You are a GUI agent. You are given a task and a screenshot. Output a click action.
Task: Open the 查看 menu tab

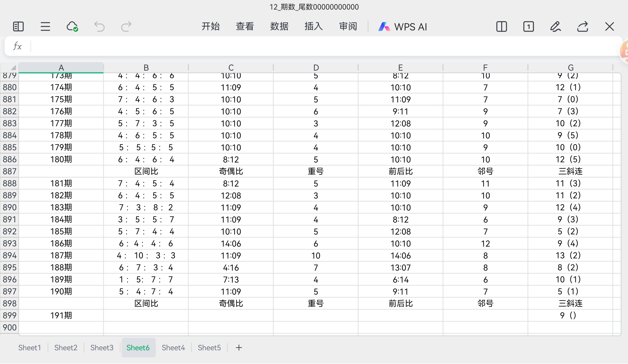pos(245,26)
